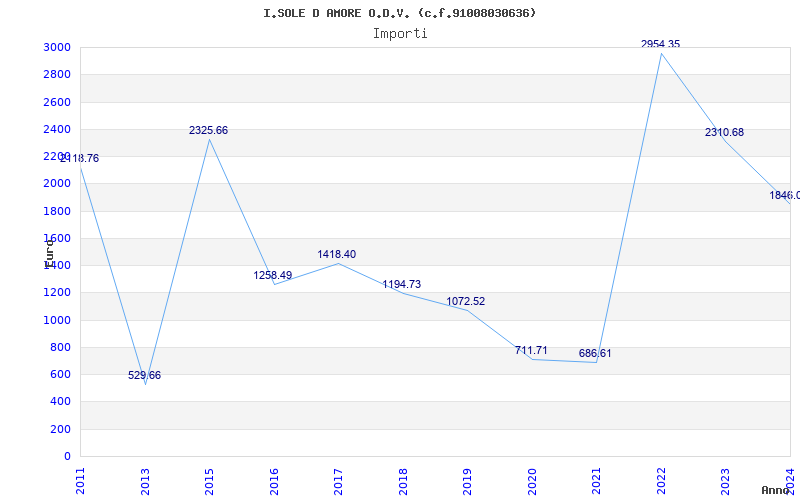The image size is (800, 500).
Task: Click the 1258.49 data label
Action: [x=272, y=276]
